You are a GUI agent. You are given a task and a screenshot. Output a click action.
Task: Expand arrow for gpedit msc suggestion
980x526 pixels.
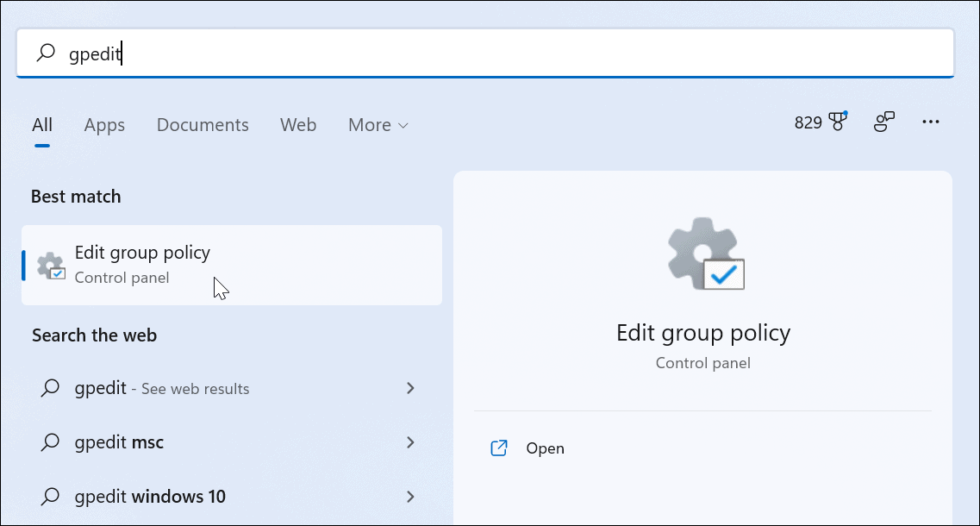click(x=410, y=443)
